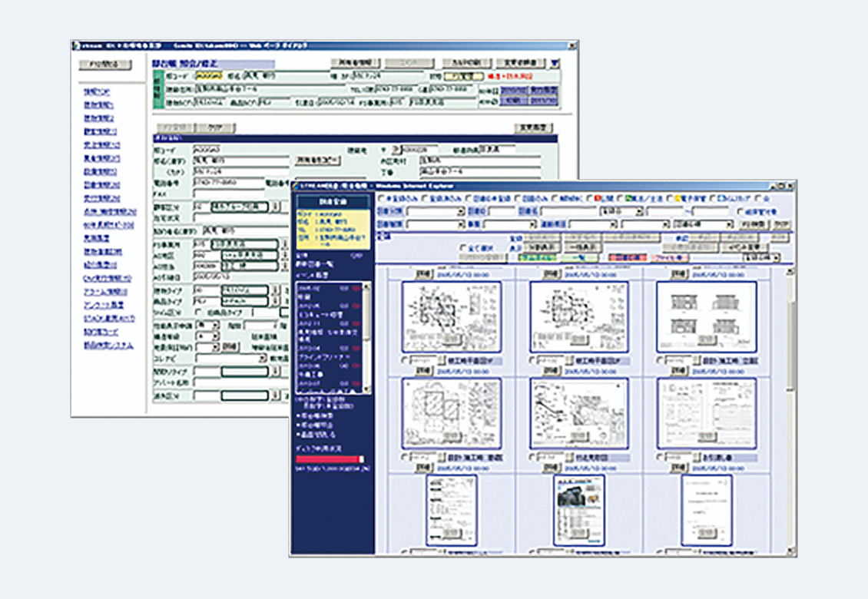This screenshot has width=868, height=599.
Task: Click the search button after the second filter row's dropdowns
Action: coord(754,224)
